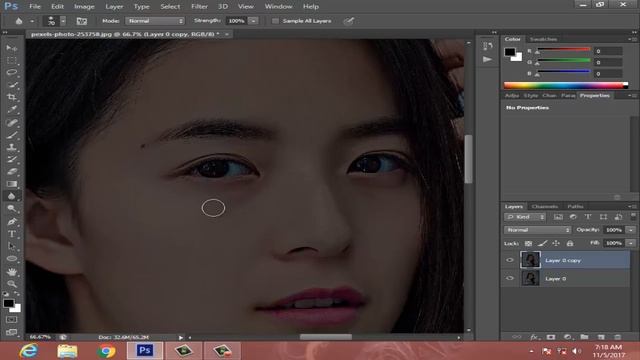Open the layer blend mode Normal dropdown
This screenshot has height=360, width=640.
coord(538,230)
